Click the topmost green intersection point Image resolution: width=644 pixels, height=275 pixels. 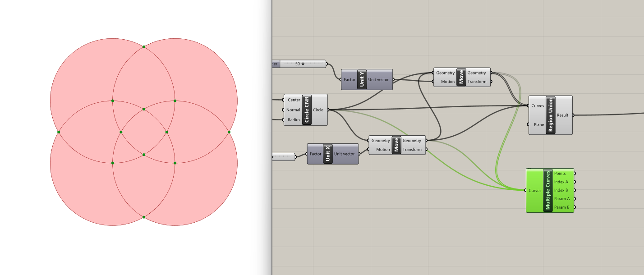click(x=144, y=47)
